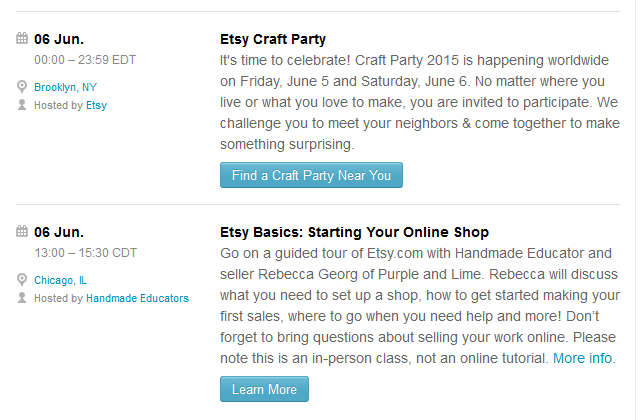
Task: Click the person icon beside Hosted by Handmade Educators
Action: (x=22, y=297)
